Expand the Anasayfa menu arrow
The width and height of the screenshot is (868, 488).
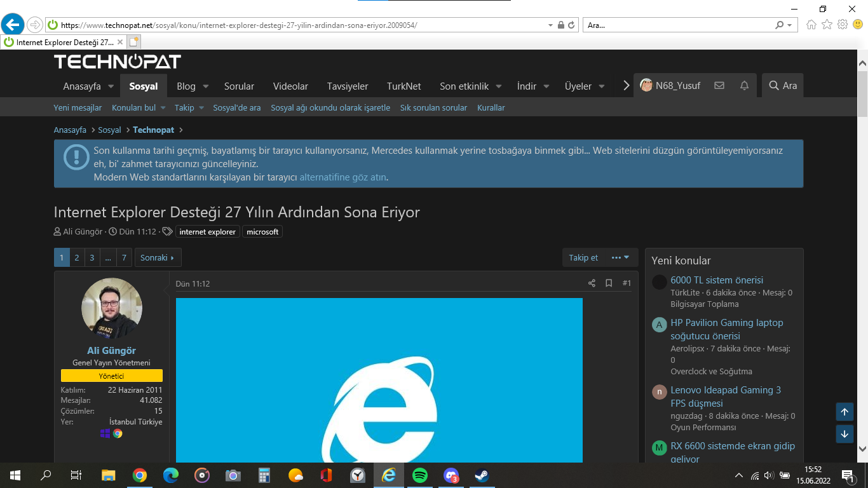(111, 86)
